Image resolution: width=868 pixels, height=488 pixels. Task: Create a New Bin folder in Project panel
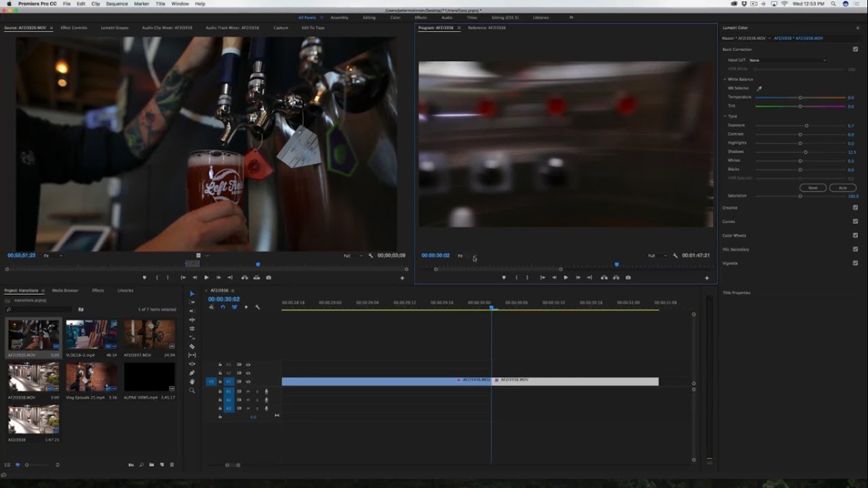(x=151, y=465)
